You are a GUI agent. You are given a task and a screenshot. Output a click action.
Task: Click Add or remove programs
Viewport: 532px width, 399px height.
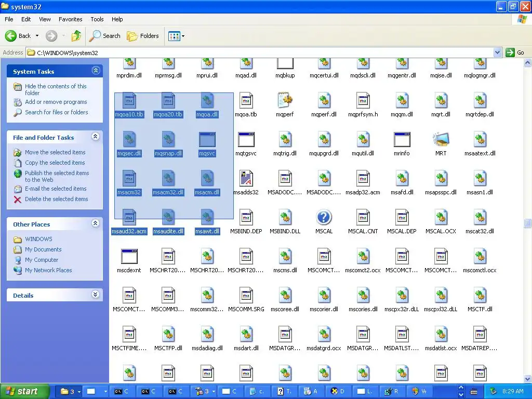click(56, 102)
